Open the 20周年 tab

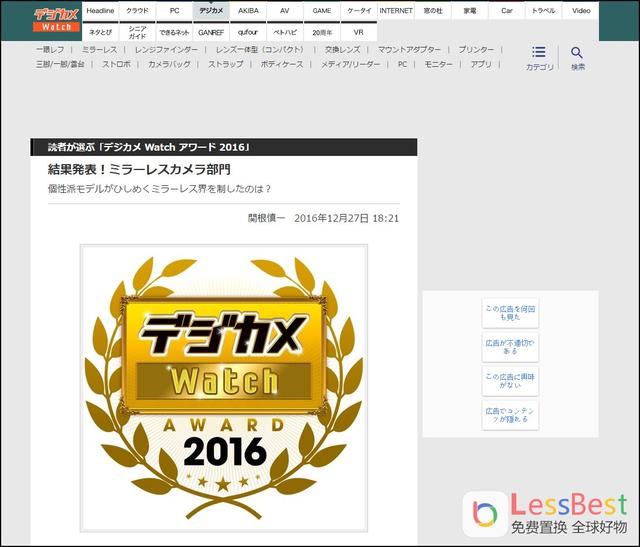coord(322,32)
